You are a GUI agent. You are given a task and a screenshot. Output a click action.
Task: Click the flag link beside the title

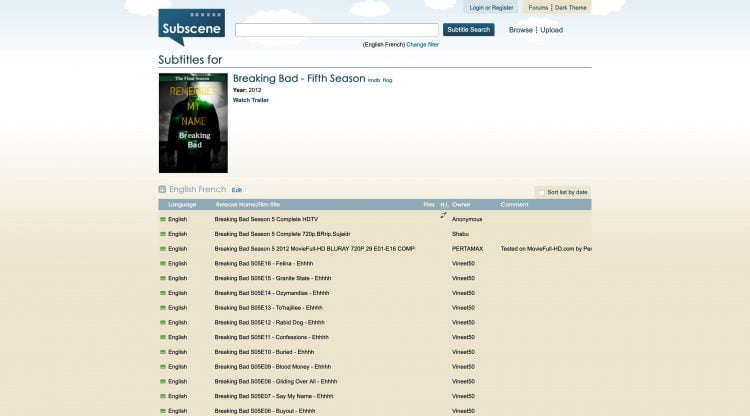387,80
